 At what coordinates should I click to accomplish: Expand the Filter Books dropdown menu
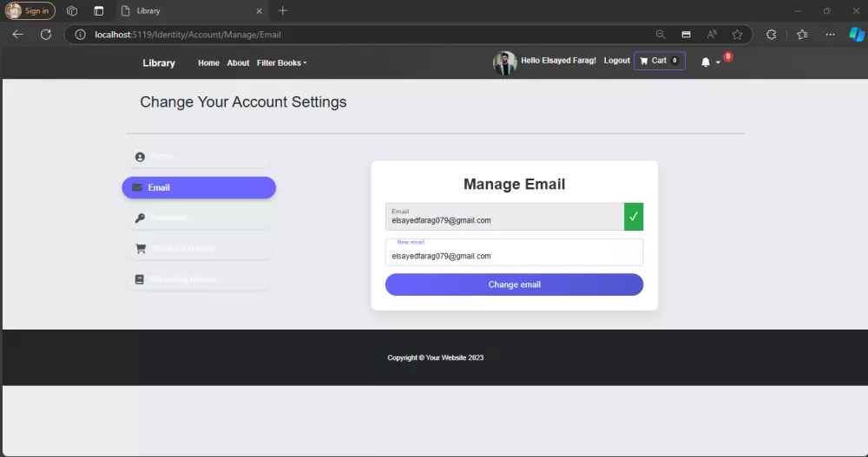click(281, 63)
